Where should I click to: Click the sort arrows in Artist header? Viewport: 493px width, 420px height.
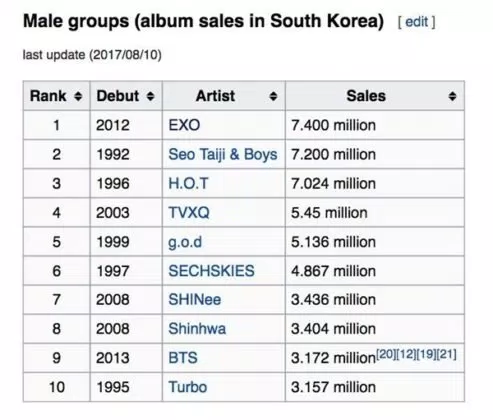coord(273,96)
